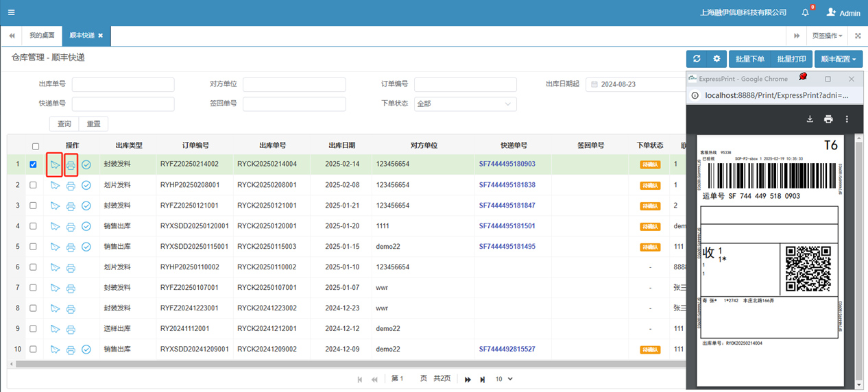Send order for row RYHP20250208001
868x392 pixels.
tap(55, 185)
